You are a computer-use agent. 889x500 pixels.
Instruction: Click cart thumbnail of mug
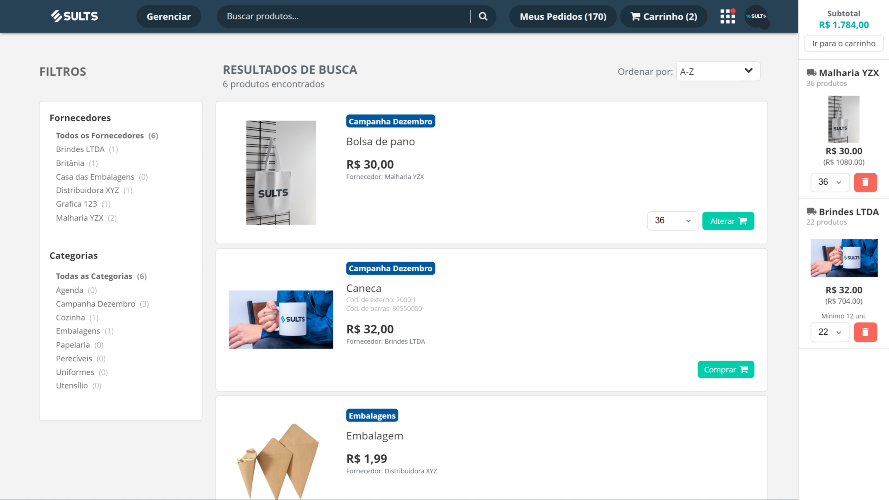coord(844,258)
